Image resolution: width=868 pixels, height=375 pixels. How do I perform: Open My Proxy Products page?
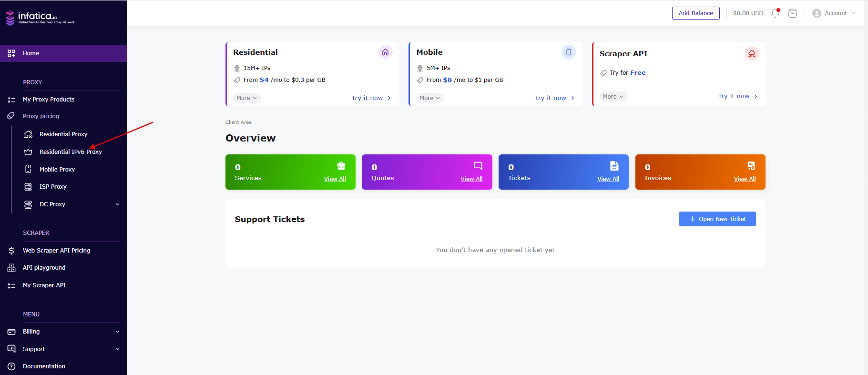[x=49, y=100]
